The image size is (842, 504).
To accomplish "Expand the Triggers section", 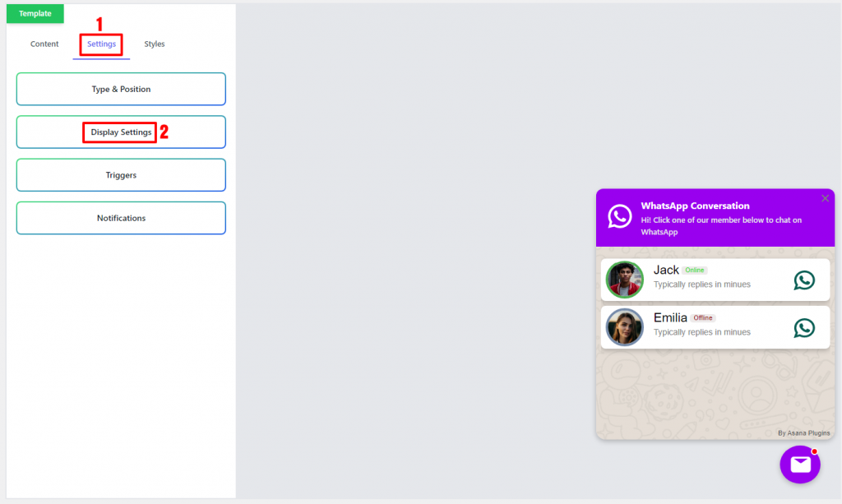I will point(121,174).
